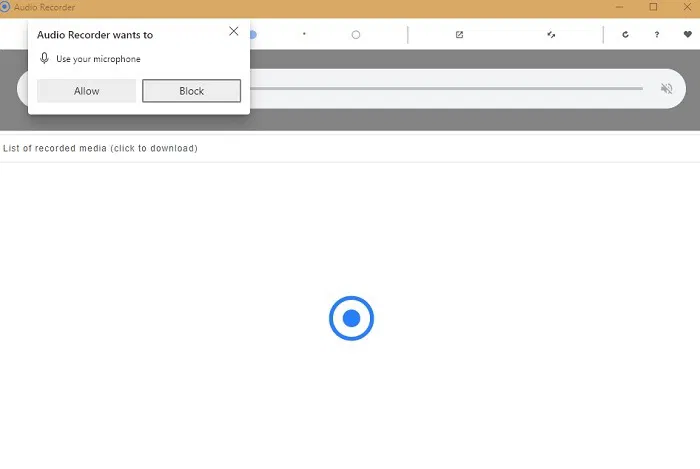700x469 pixels.
Task: Click the 'Use your microphone' text
Action: (x=98, y=59)
